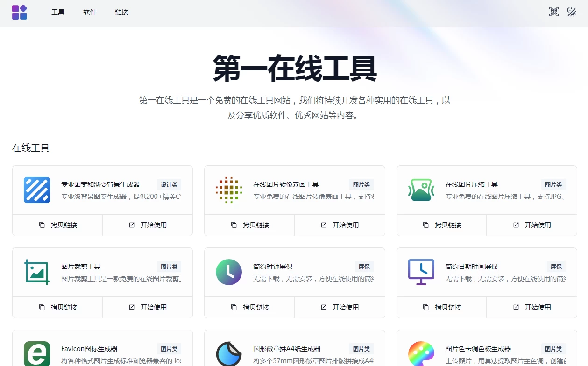Screen dimensions: 588x366
Task: Click the 第一在线工具 main heading
Action: [295, 69]
